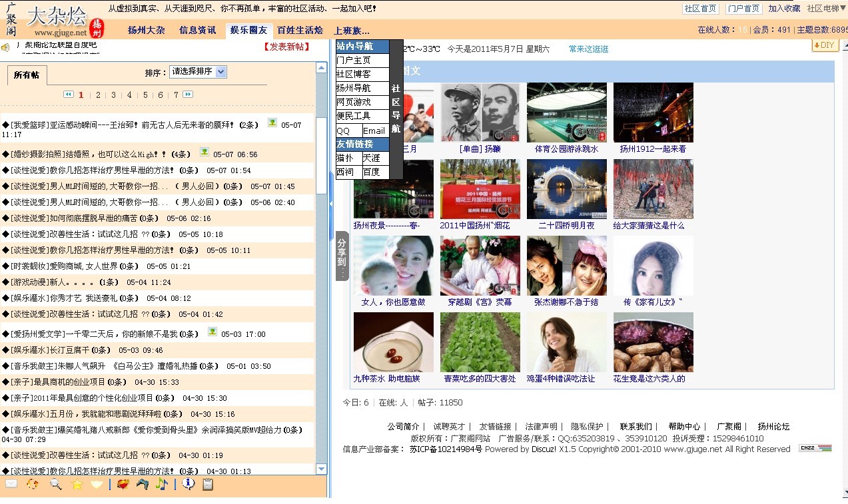Click image attachment icon on 一千零二天后 post
The height and width of the screenshot is (504, 848).
point(212,332)
